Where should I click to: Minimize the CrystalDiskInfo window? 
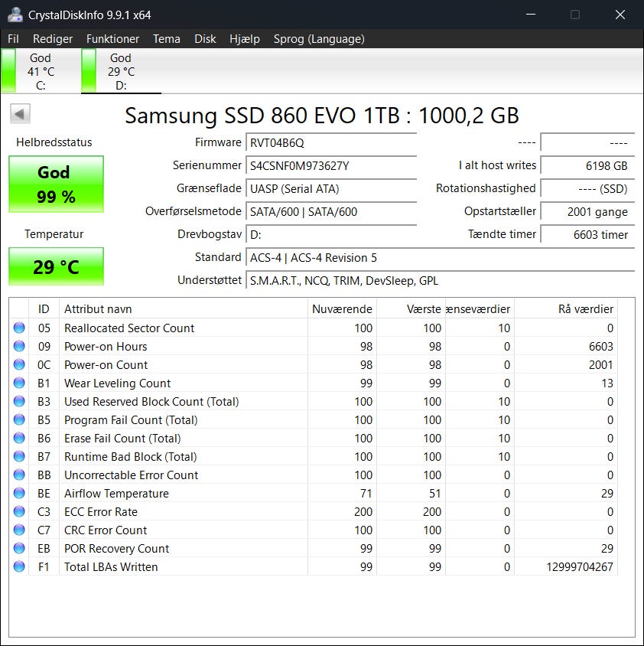(x=531, y=15)
